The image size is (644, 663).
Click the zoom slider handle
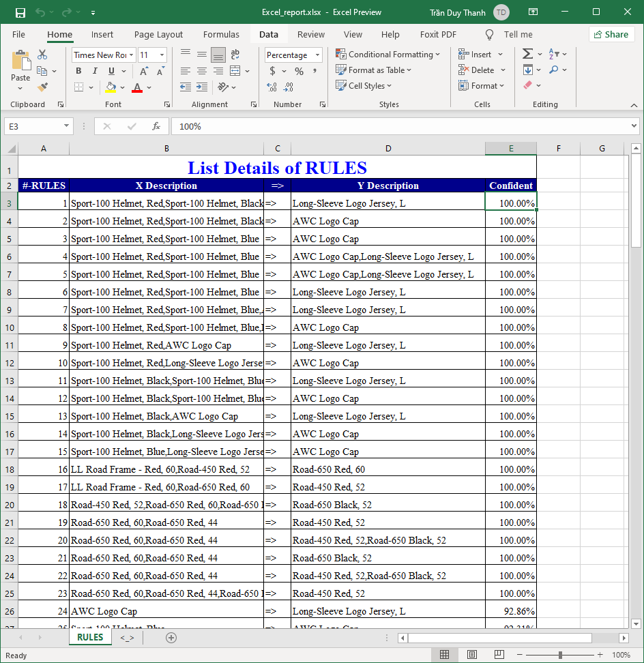(x=560, y=655)
